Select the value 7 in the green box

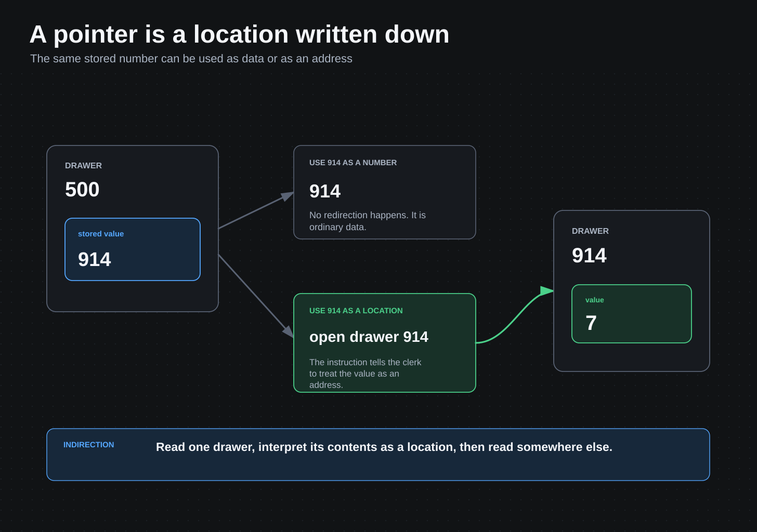click(591, 323)
